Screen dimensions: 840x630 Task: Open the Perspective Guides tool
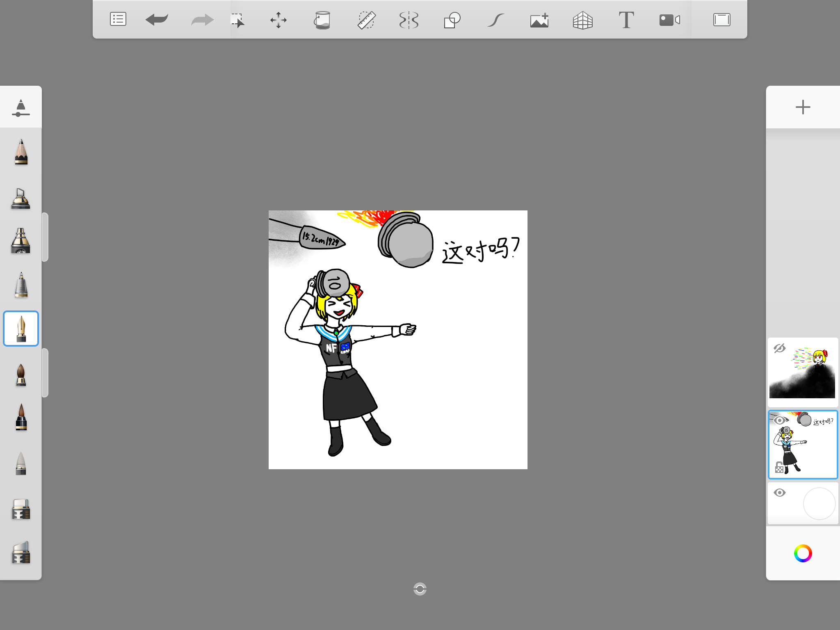tap(583, 20)
